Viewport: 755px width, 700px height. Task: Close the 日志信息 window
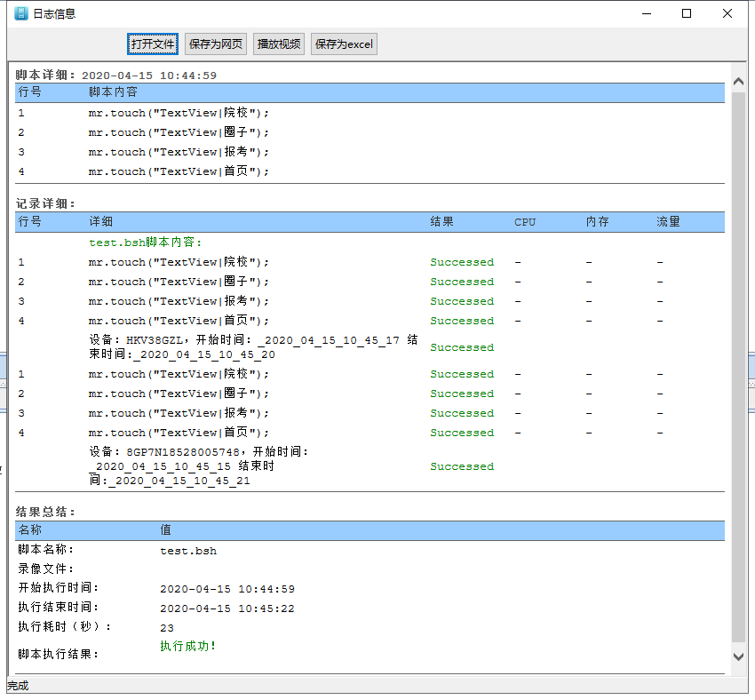click(x=728, y=13)
